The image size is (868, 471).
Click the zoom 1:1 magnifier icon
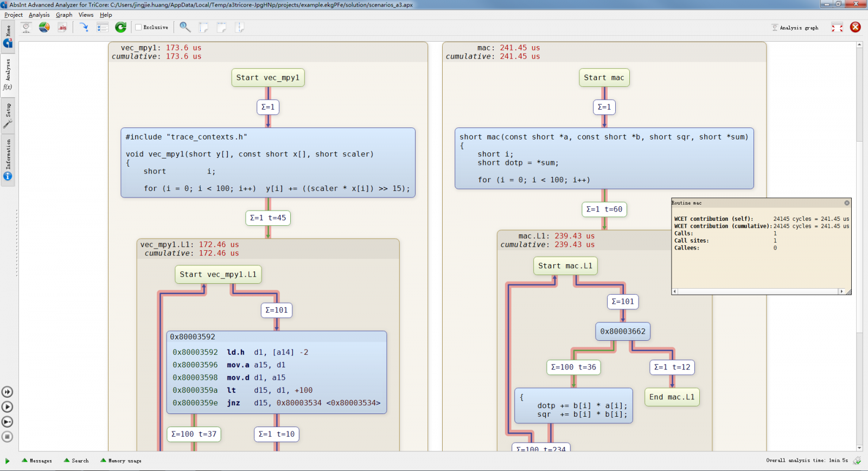tap(185, 27)
